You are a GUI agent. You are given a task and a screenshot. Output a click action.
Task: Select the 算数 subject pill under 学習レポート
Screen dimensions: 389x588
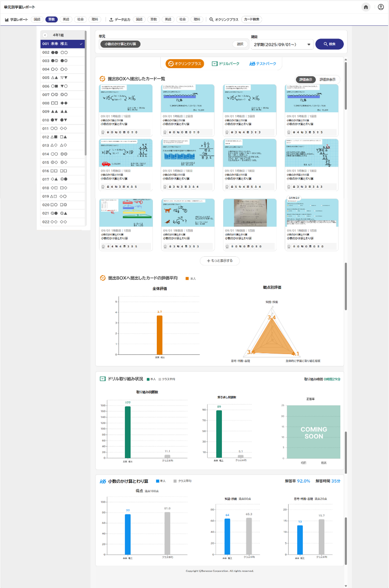(51, 20)
